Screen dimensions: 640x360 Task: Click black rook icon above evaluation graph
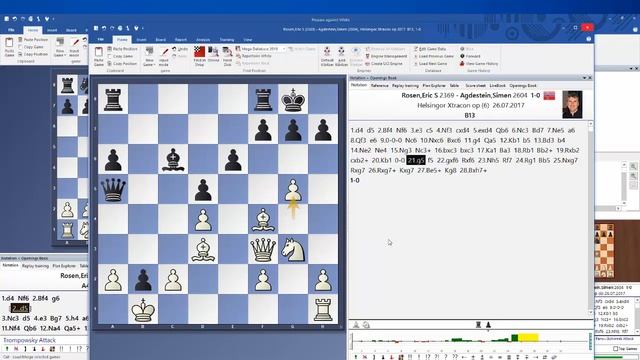point(478,325)
